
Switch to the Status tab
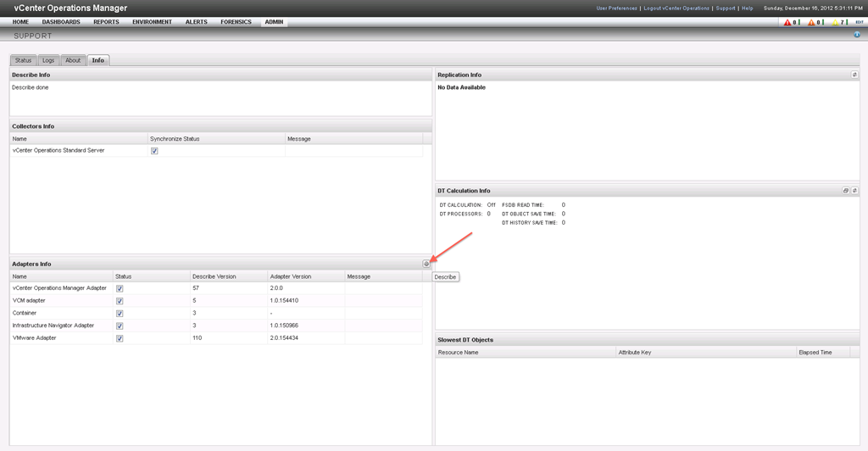23,60
